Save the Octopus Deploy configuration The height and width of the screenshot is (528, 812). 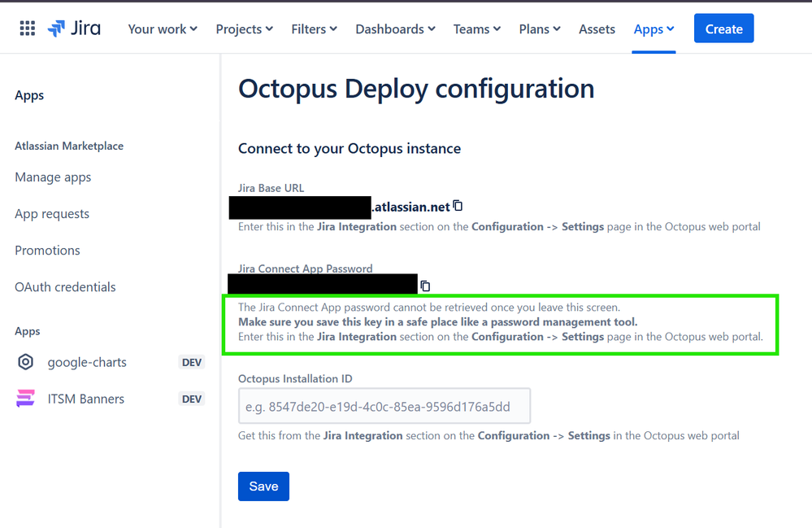pyautogui.click(x=263, y=486)
